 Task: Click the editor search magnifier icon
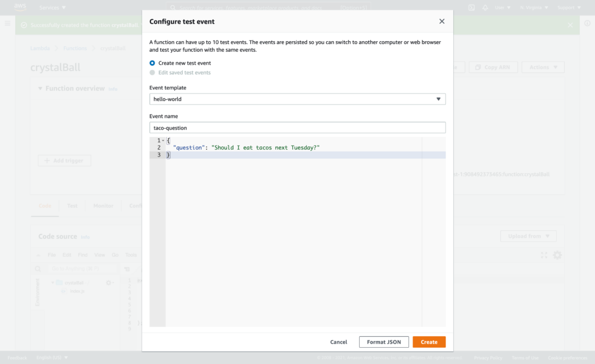pos(38,269)
